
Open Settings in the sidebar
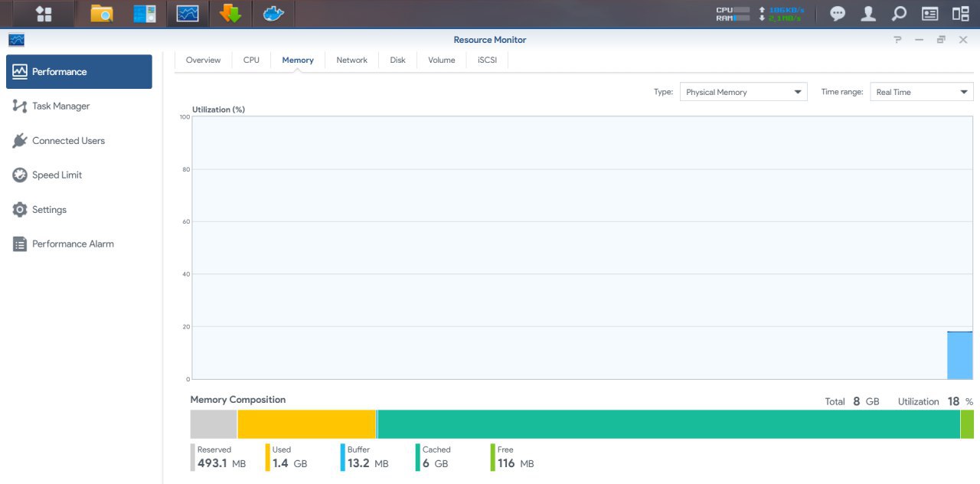(79, 209)
